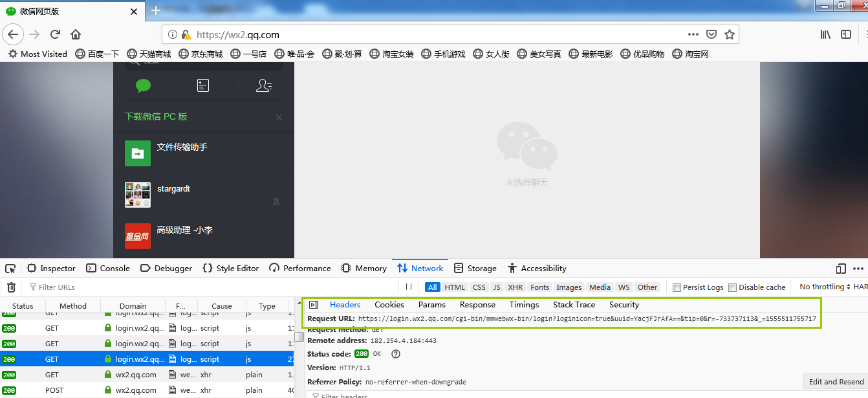Sort requests by Cause column
868x398 pixels.
coord(221,306)
